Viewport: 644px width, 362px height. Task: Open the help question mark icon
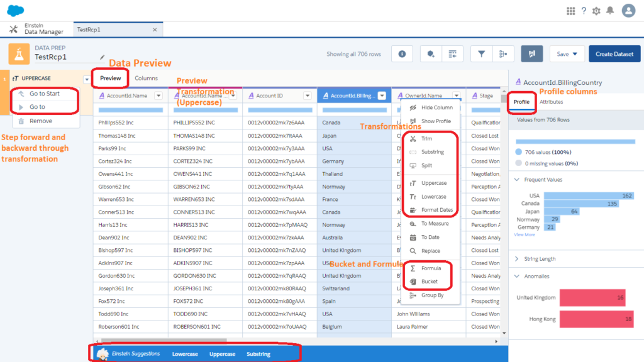[584, 11]
